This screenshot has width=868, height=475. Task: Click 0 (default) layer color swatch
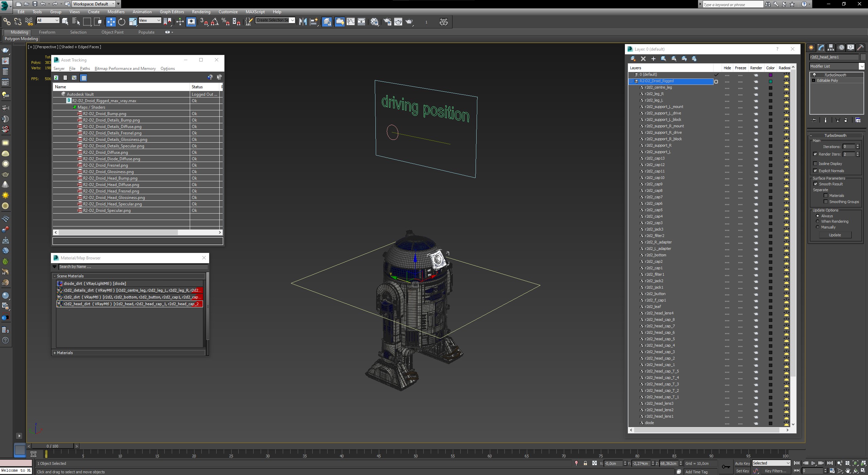tap(771, 75)
